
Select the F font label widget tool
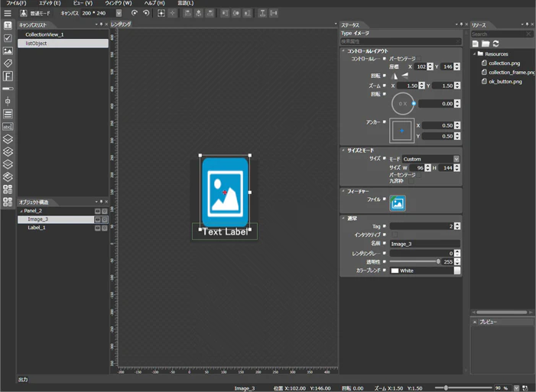click(x=8, y=76)
